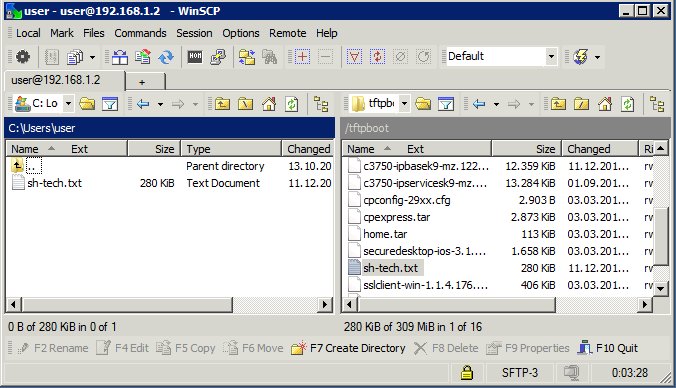Click the yellow lock status bar icon
This screenshot has height=388, width=676.
[466, 372]
